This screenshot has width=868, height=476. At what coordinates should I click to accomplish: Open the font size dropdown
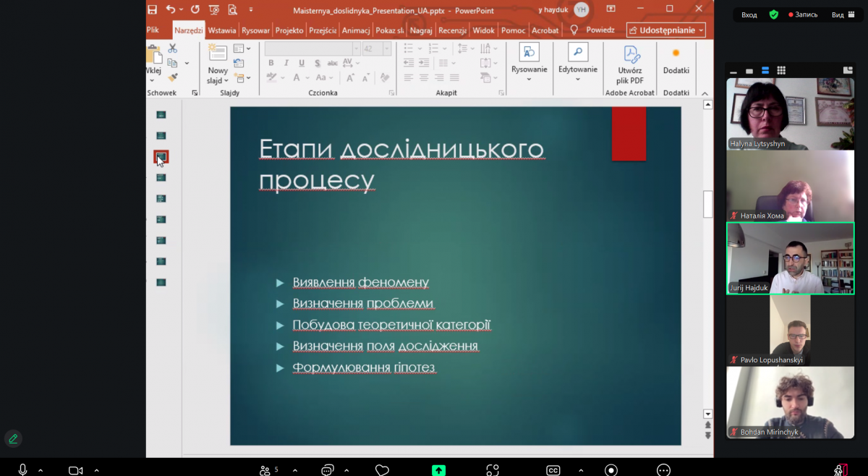(386, 48)
